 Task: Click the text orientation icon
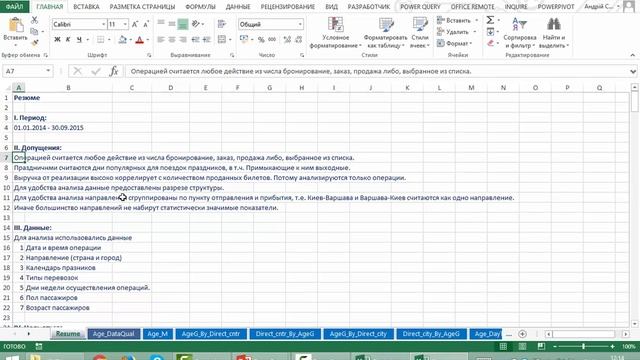pos(196,24)
